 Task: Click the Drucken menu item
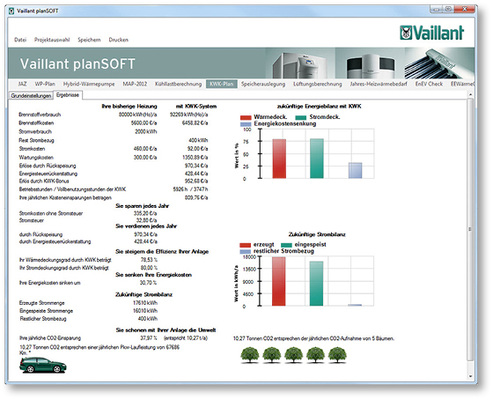click(x=118, y=40)
